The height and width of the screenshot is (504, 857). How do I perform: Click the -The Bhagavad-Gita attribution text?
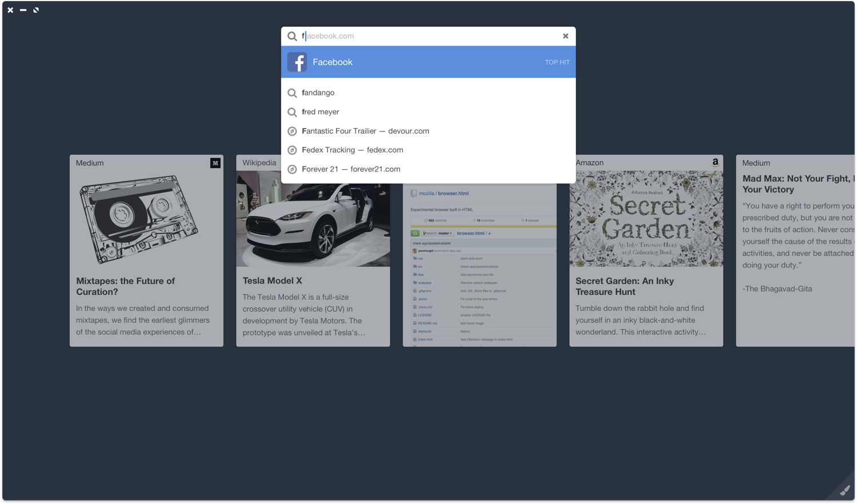coord(777,289)
